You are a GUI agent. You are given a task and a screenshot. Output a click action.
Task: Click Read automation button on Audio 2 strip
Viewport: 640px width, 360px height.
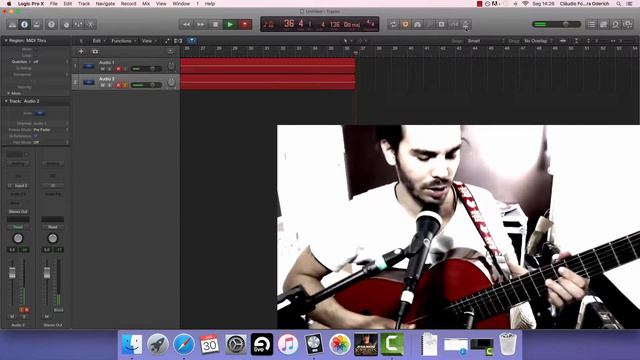[x=18, y=227]
